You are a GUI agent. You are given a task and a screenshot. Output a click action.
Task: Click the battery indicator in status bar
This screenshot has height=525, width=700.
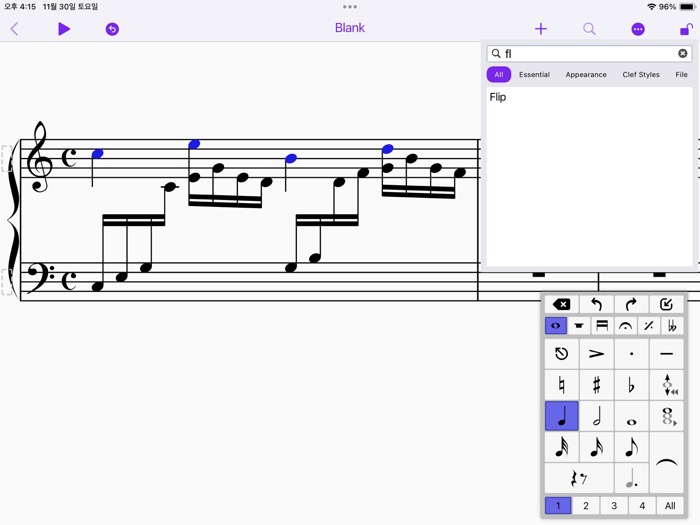coord(687,7)
